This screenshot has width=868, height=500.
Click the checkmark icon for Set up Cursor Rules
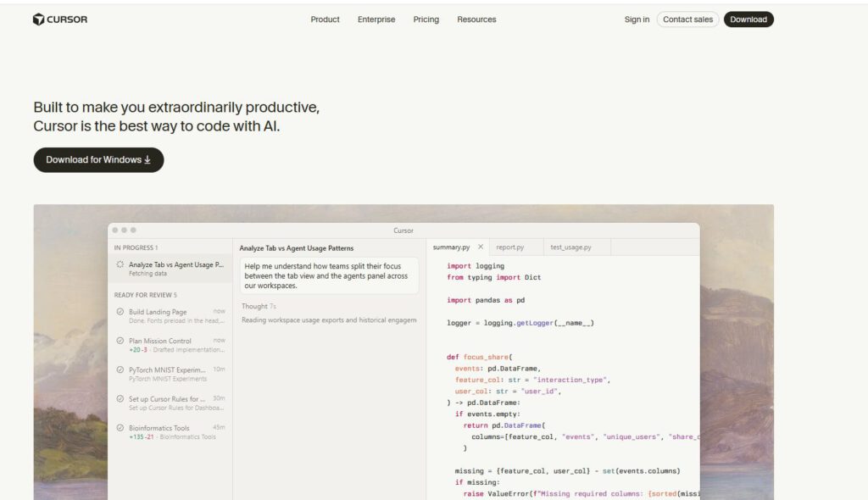(x=120, y=398)
